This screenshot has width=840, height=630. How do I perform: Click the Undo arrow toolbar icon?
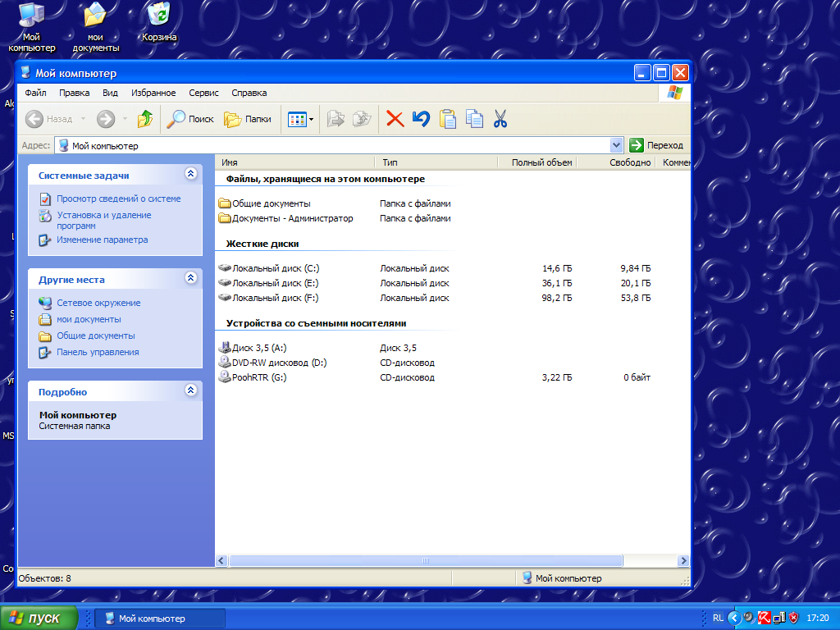coord(421,119)
